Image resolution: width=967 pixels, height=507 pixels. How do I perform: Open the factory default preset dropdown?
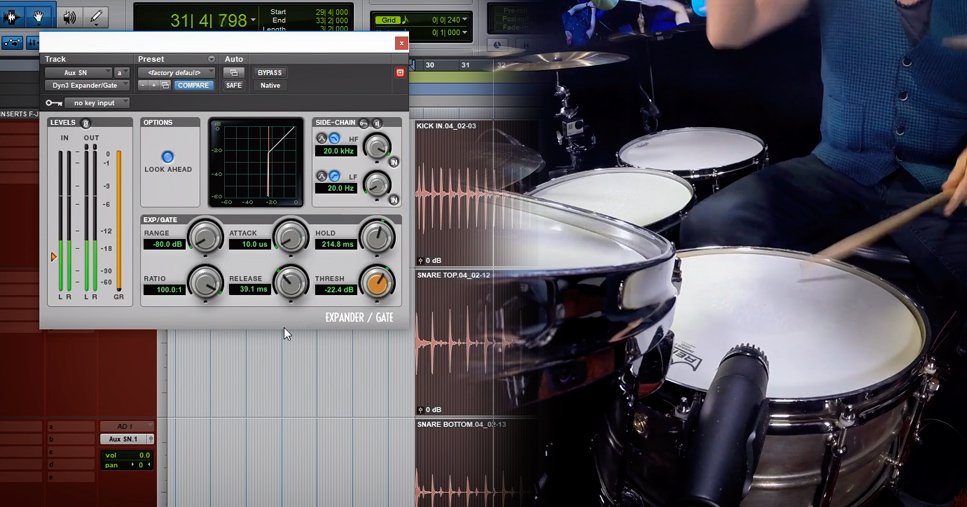[176, 72]
